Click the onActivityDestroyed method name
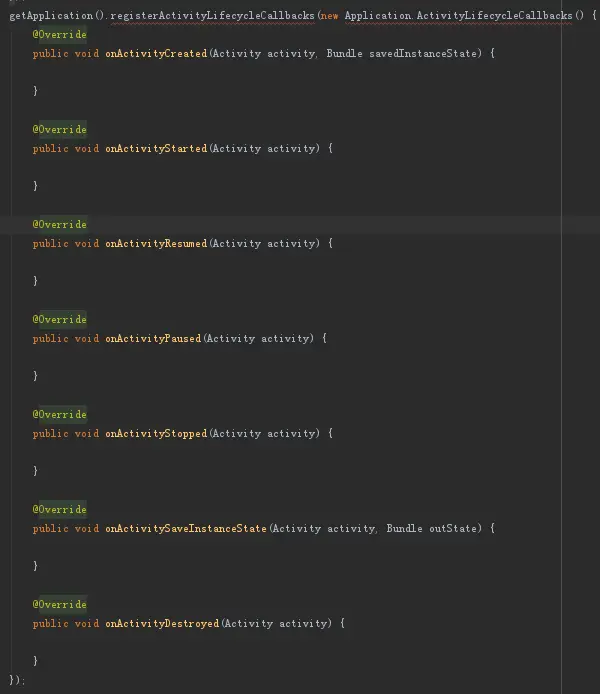This screenshot has height=694, width=600. pyautogui.click(x=162, y=624)
